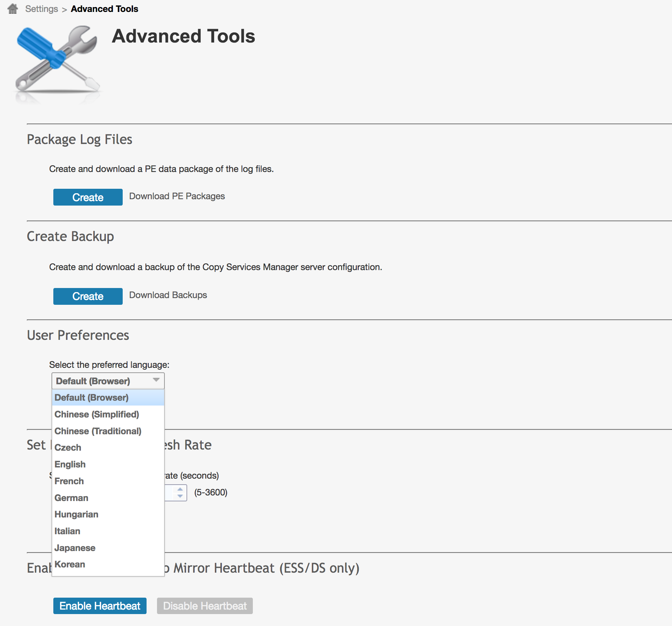This screenshot has width=672, height=626.
Task: Decrease refresh rate with down arrow
Action: 180,496
